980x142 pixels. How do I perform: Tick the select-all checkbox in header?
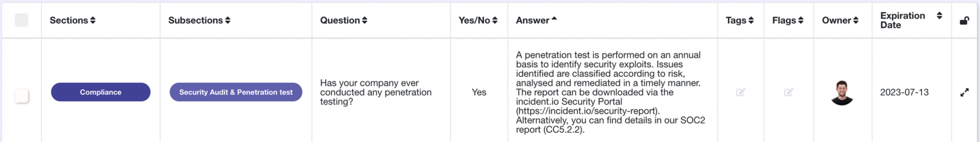pyautogui.click(x=21, y=20)
